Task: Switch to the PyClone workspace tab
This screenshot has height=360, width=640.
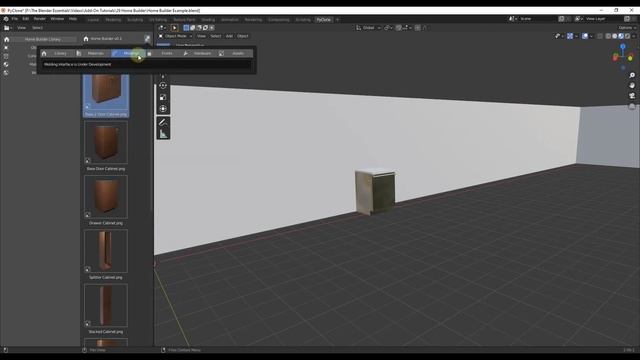Action: [x=324, y=20]
